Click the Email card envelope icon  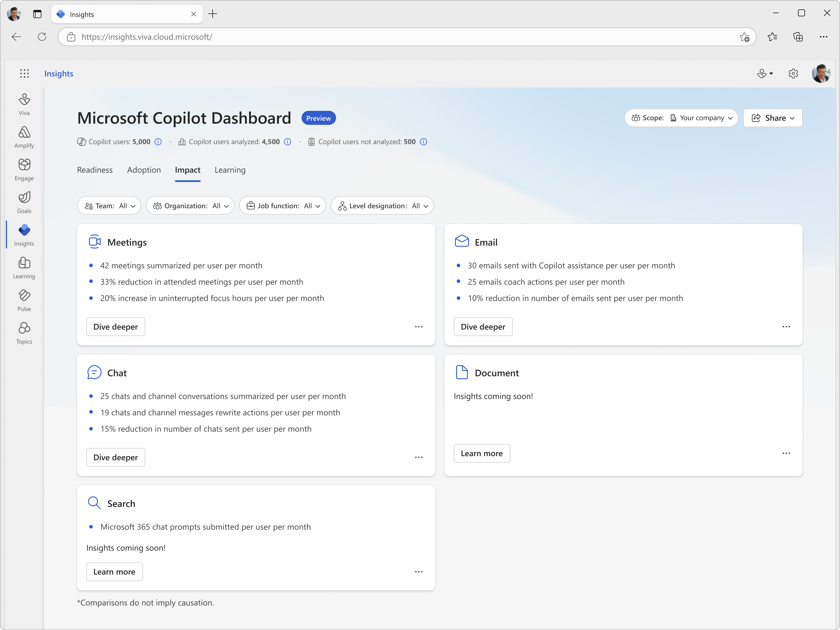coord(462,241)
